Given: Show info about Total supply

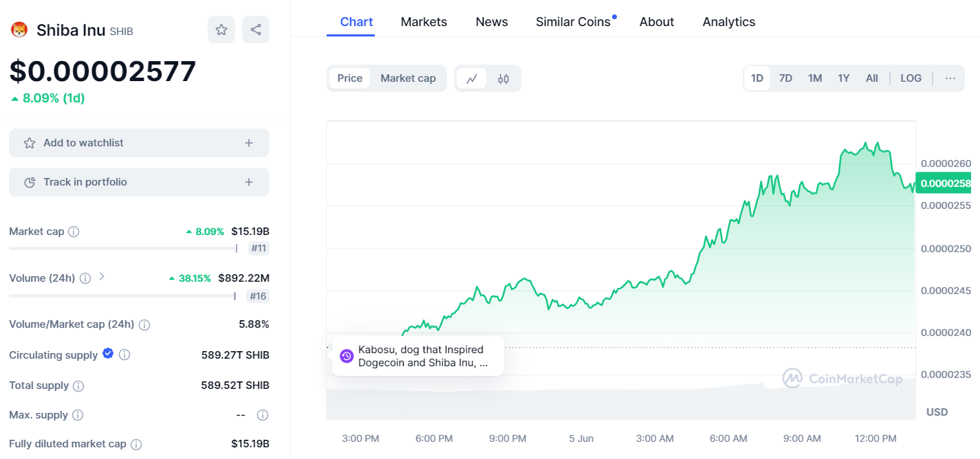Looking at the screenshot, I should pos(78,385).
